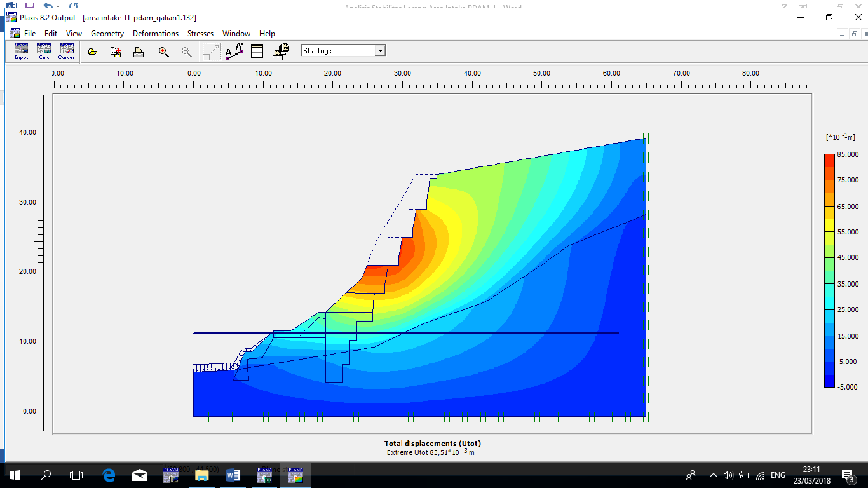868x488 pixels.
Task: Click the Open file toolbar icon
Action: 93,51
